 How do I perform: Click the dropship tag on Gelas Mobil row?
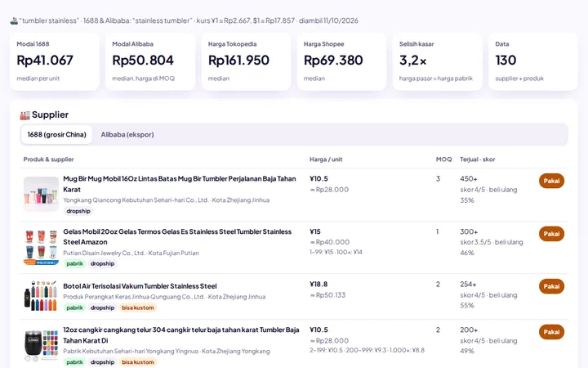(102, 263)
